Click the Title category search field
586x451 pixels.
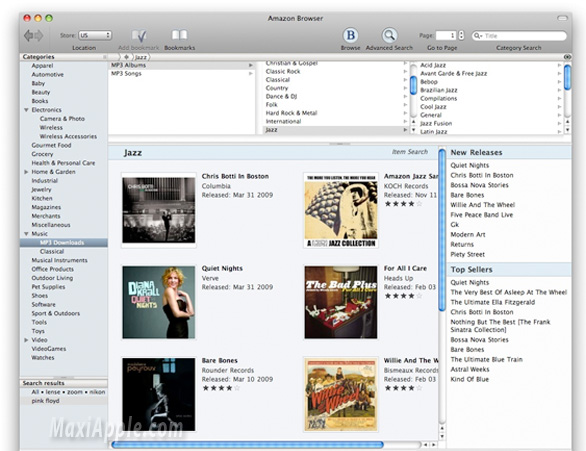pos(519,36)
